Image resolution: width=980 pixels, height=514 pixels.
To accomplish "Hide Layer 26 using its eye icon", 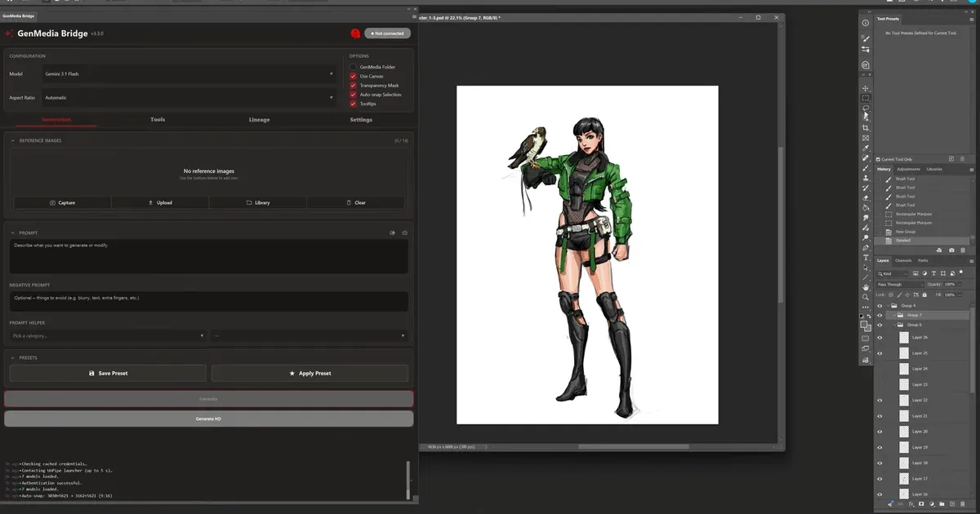I will [x=880, y=337].
